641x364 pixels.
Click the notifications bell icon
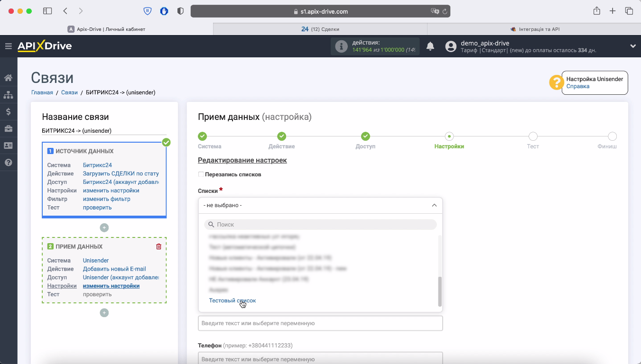pyautogui.click(x=430, y=46)
